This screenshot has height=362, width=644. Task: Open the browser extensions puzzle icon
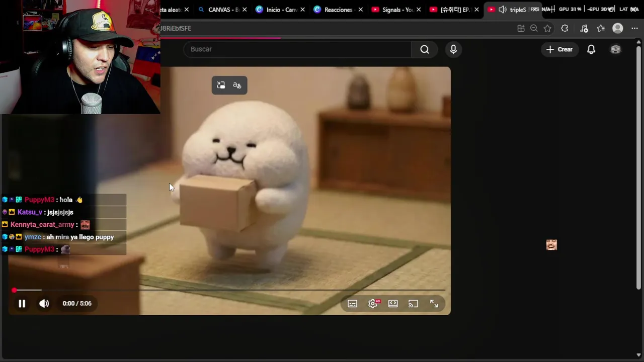[x=565, y=29]
